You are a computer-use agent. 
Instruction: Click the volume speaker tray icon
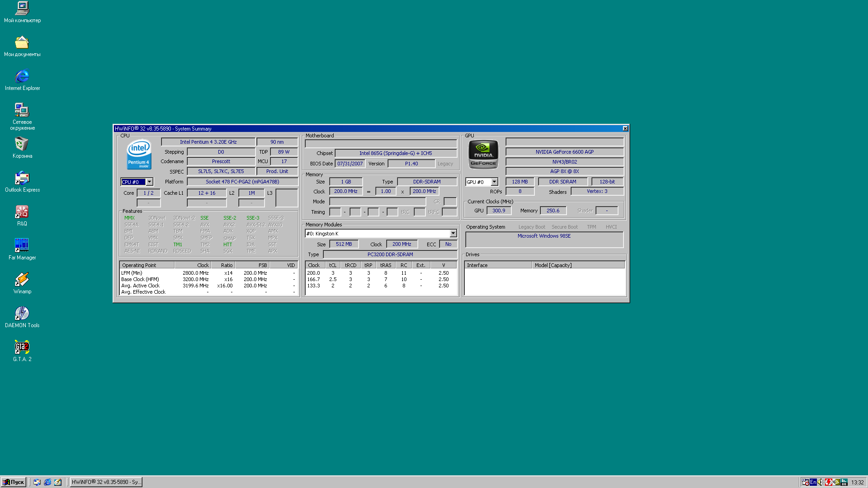click(820, 482)
